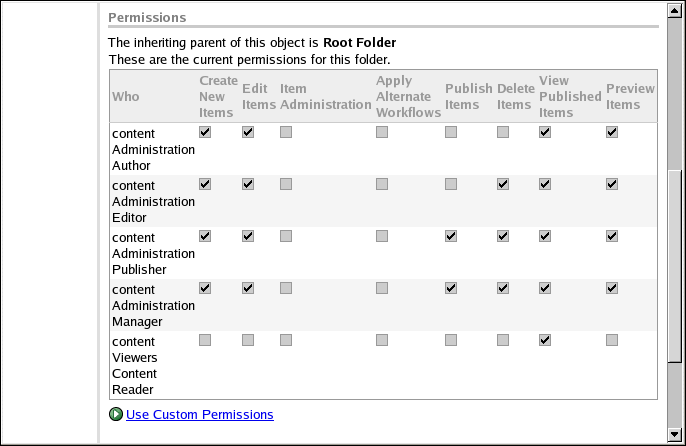This screenshot has height=446, width=686.
Task: Click the vertical scrollbar thumb
Action: coord(675,270)
